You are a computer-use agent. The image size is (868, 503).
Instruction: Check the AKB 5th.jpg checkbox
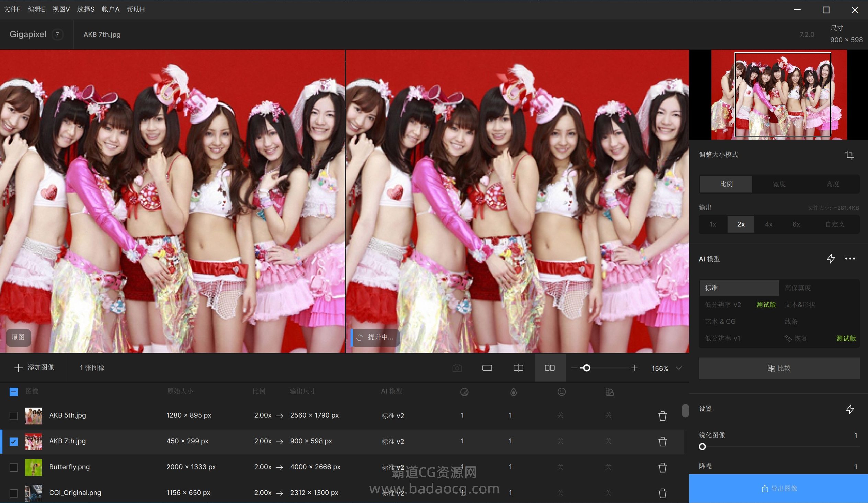(14, 416)
